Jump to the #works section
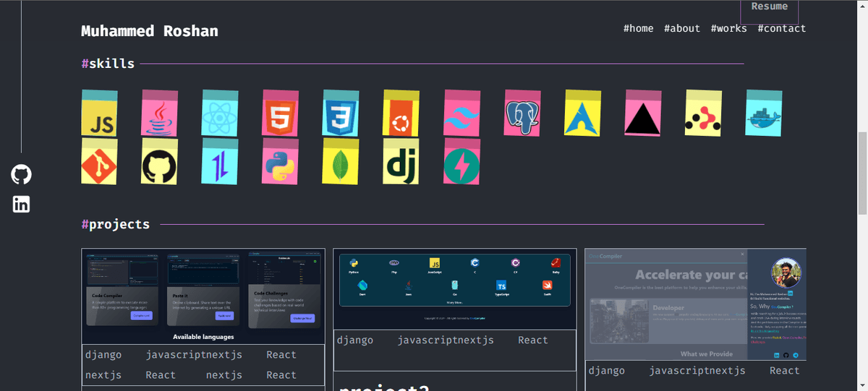 (x=728, y=28)
